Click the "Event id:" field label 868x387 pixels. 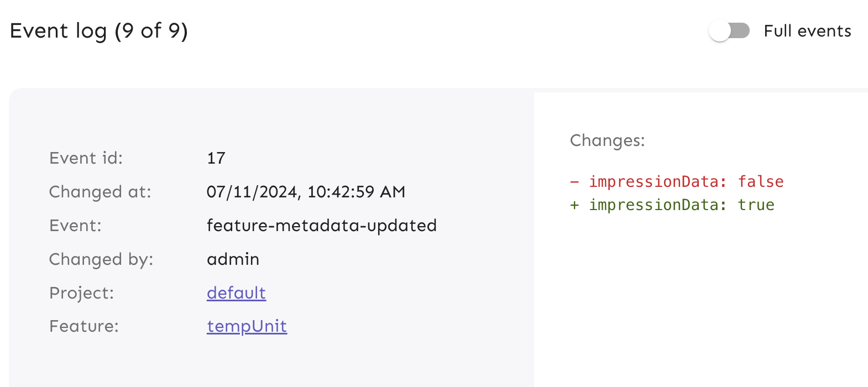(86, 159)
